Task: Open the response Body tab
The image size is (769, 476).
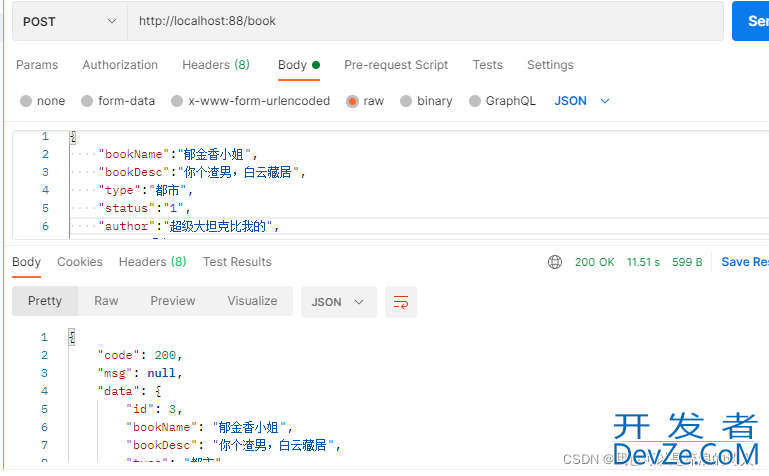Action: click(x=26, y=262)
